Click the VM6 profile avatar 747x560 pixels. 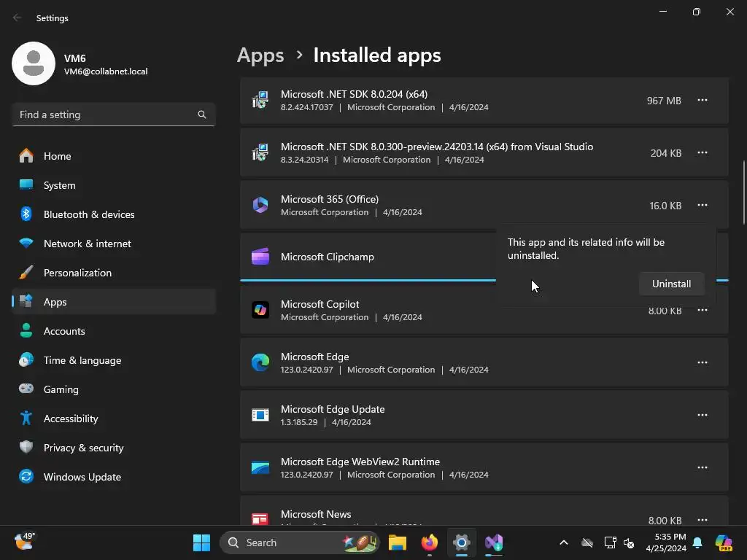34,63
